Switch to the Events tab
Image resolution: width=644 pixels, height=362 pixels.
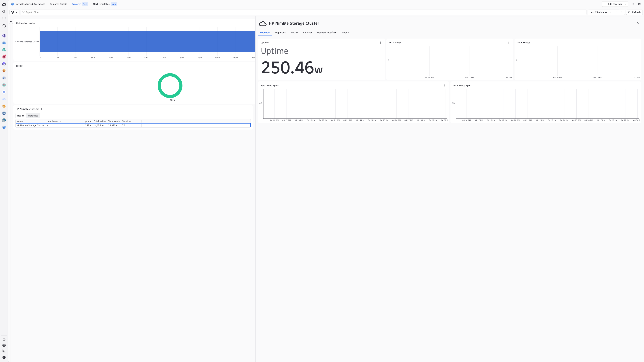(346, 33)
